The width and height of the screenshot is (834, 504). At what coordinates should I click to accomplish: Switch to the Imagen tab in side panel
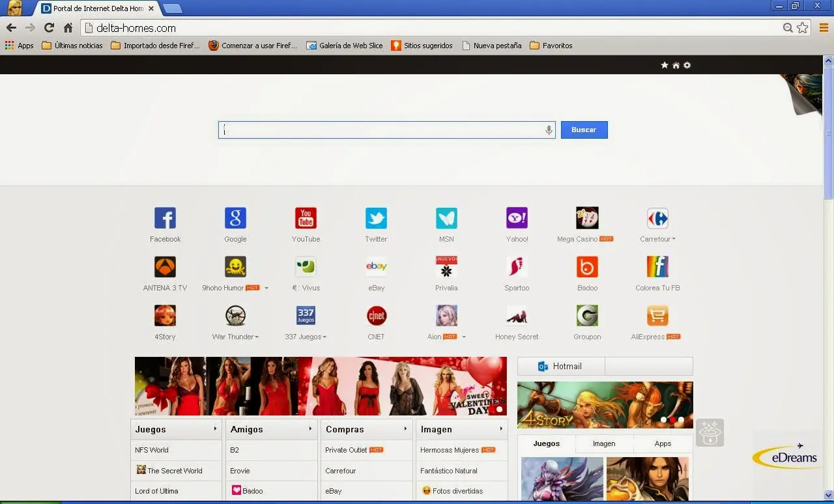tap(604, 443)
